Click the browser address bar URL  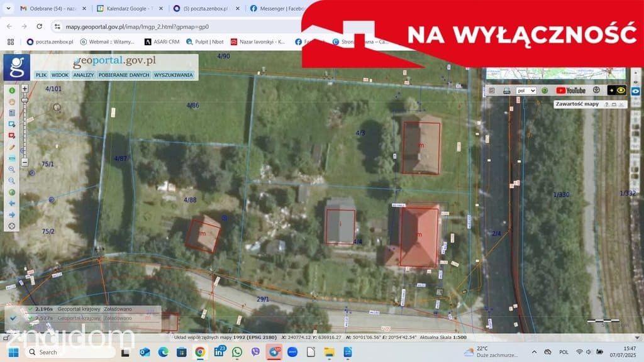click(137, 26)
